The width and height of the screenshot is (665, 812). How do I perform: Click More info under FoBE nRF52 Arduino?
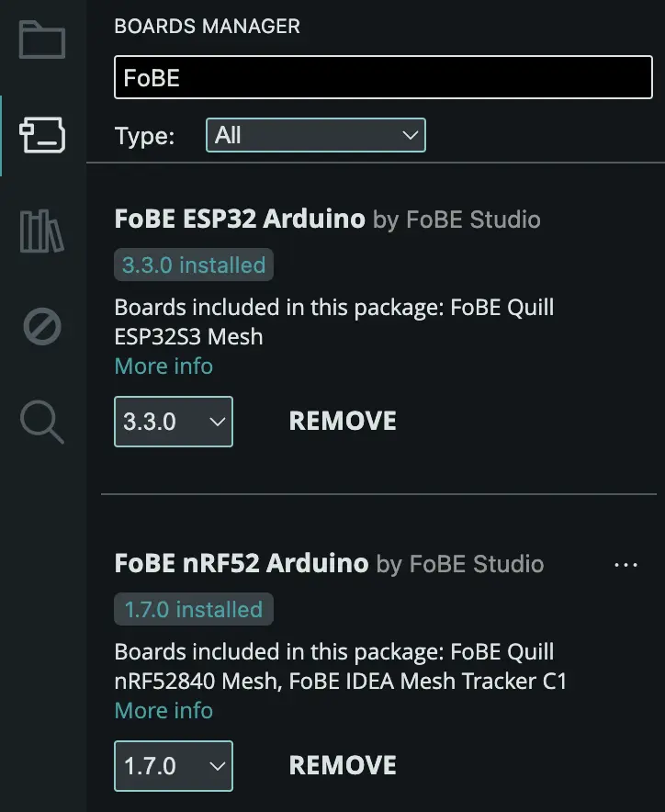[x=163, y=710]
